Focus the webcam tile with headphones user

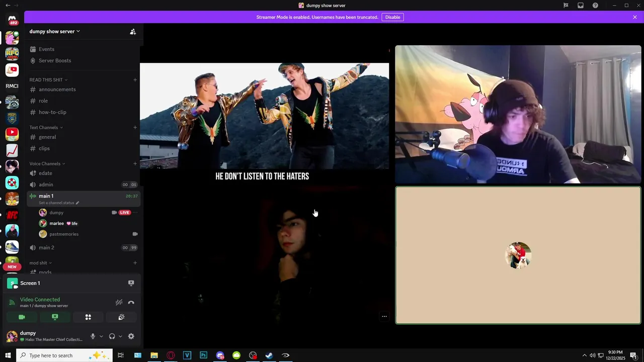[518, 115]
